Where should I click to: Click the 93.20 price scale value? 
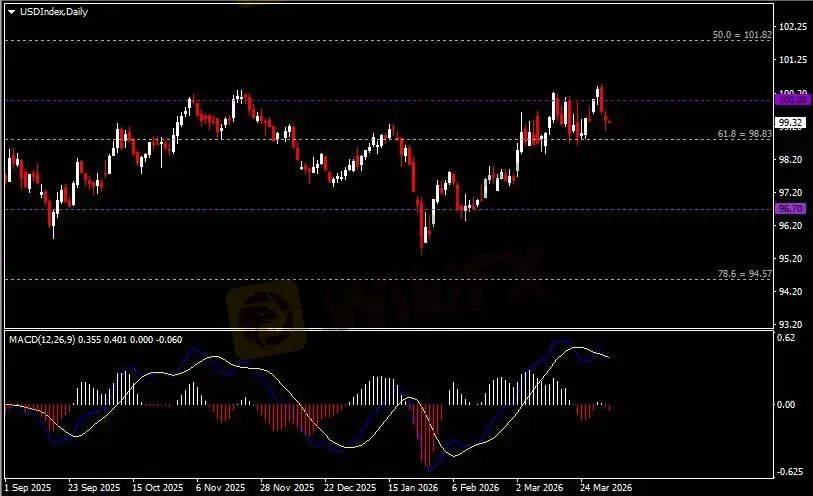791,324
